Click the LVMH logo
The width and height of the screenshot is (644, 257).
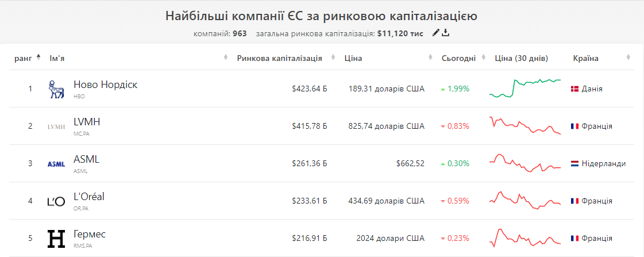56,126
